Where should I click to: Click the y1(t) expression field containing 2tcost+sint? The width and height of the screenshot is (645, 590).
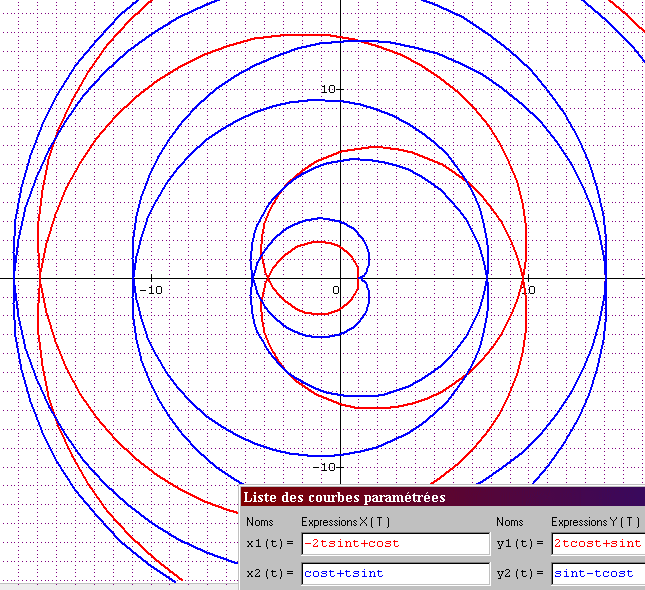point(597,544)
